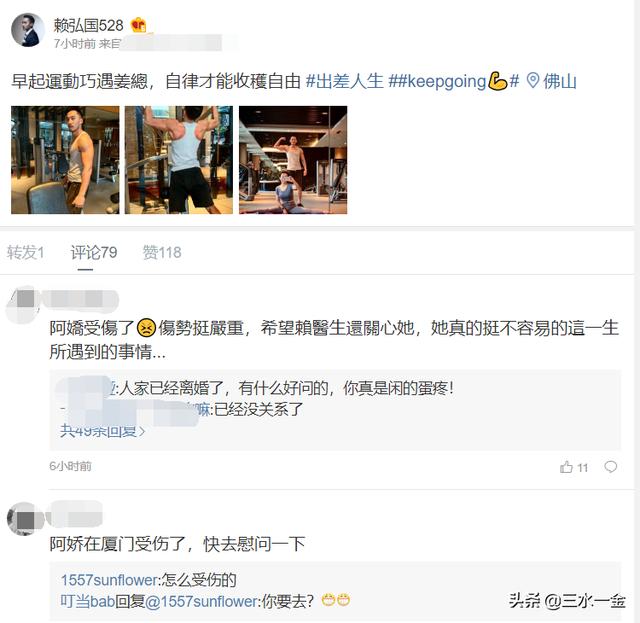Click the crown VIP badge icon

pos(138,25)
